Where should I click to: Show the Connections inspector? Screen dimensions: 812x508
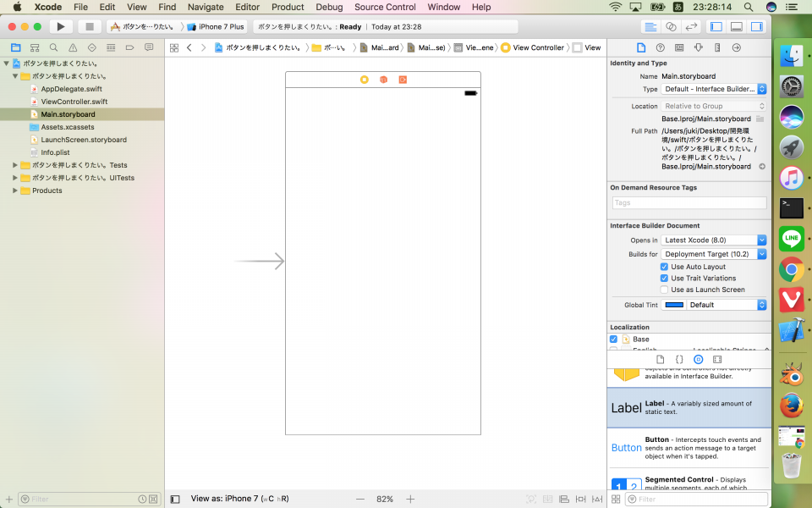click(x=737, y=47)
